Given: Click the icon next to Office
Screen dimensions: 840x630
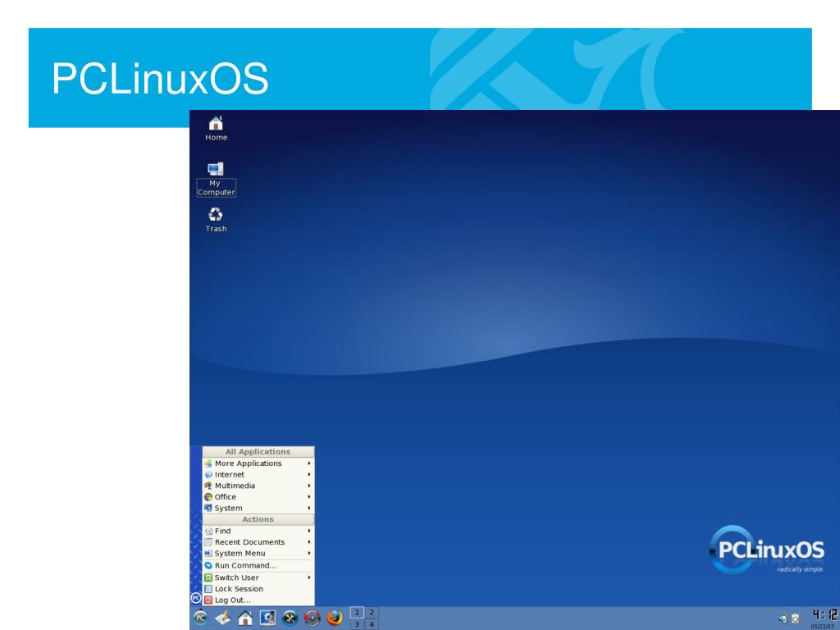Looking at the screenshot, I should (208, 497).
